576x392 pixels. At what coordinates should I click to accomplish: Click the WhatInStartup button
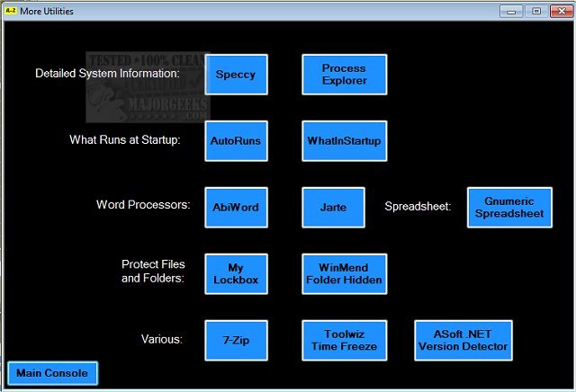tap(344, 141)
